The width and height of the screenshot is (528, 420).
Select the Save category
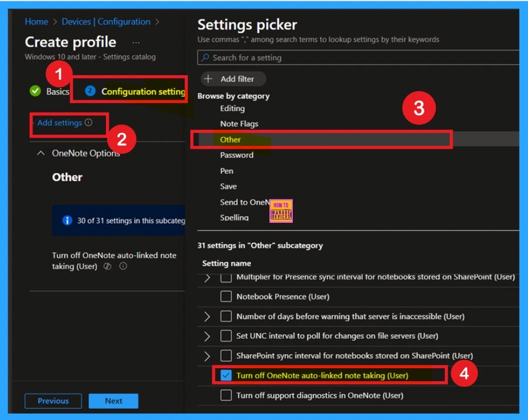228,186
